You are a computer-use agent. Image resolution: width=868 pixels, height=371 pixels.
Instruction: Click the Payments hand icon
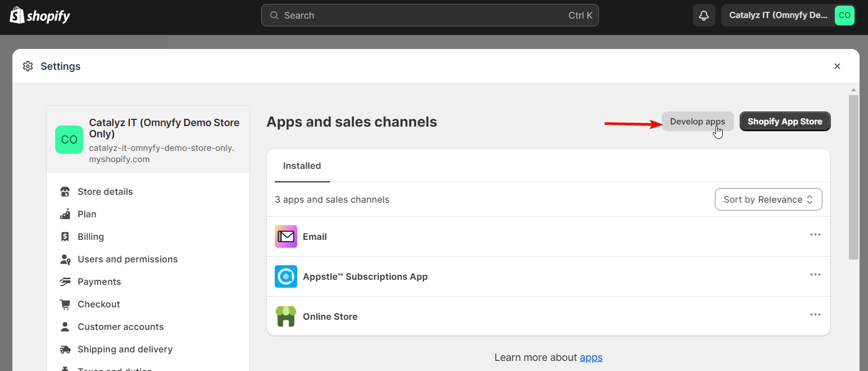[65, 281]
